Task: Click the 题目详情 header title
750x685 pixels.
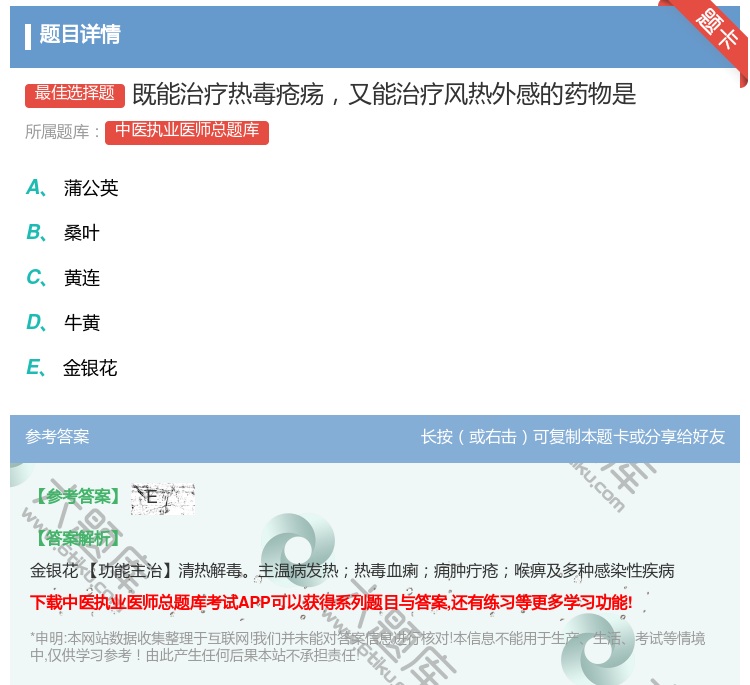Action: tap(80, 34)
